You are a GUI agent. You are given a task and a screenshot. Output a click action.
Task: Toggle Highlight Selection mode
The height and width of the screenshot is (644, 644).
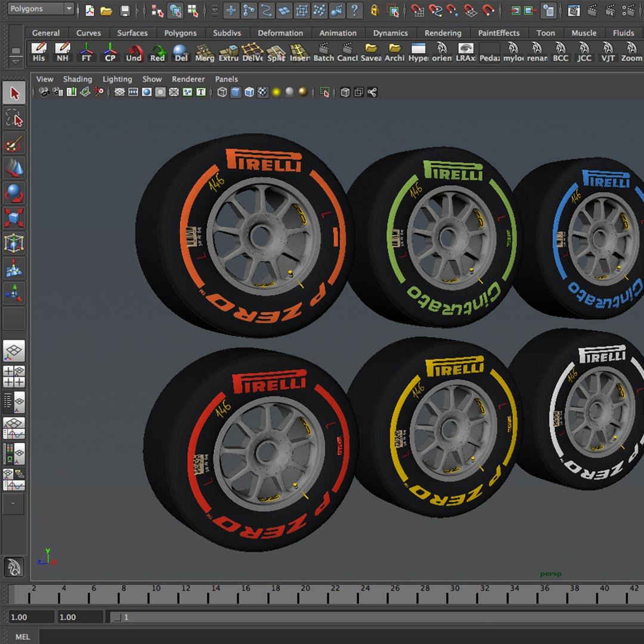click(x=394, y=11)
